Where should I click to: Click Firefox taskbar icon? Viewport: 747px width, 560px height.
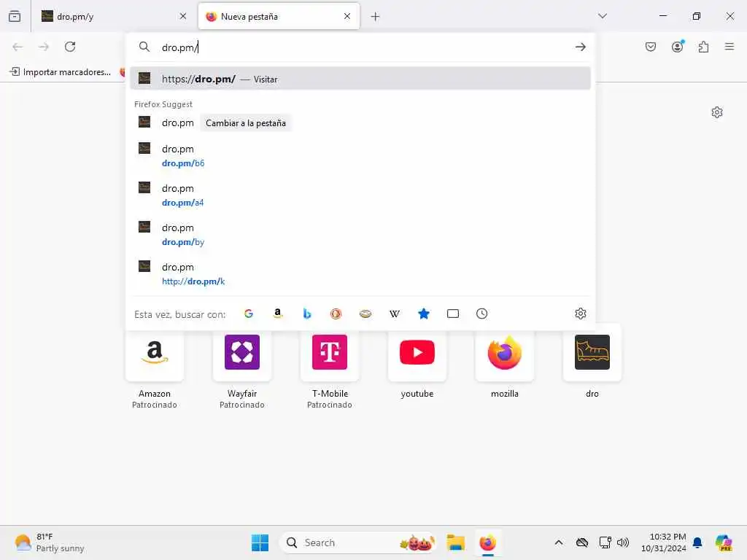(487, 542)
